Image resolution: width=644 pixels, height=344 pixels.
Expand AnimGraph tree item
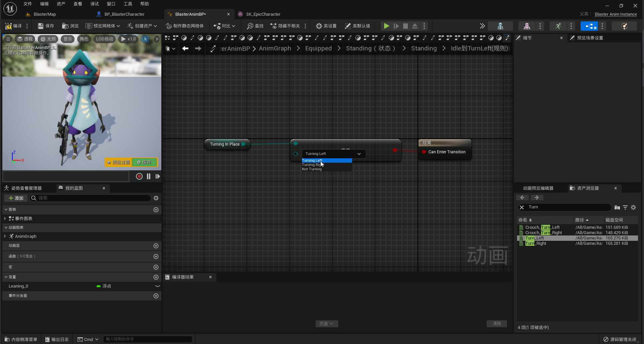pos(5,236)
